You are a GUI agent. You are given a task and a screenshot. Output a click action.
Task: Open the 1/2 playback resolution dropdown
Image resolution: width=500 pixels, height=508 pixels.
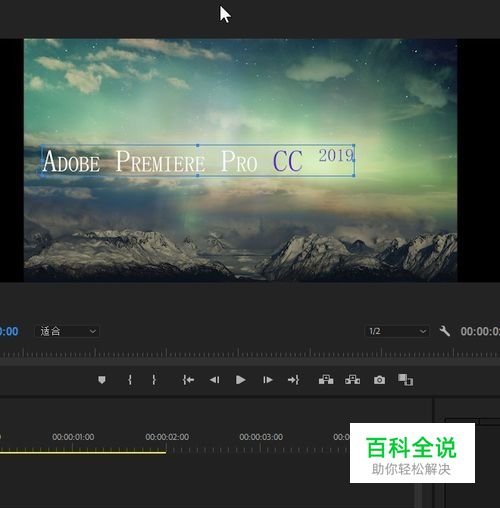coord(397,331)
